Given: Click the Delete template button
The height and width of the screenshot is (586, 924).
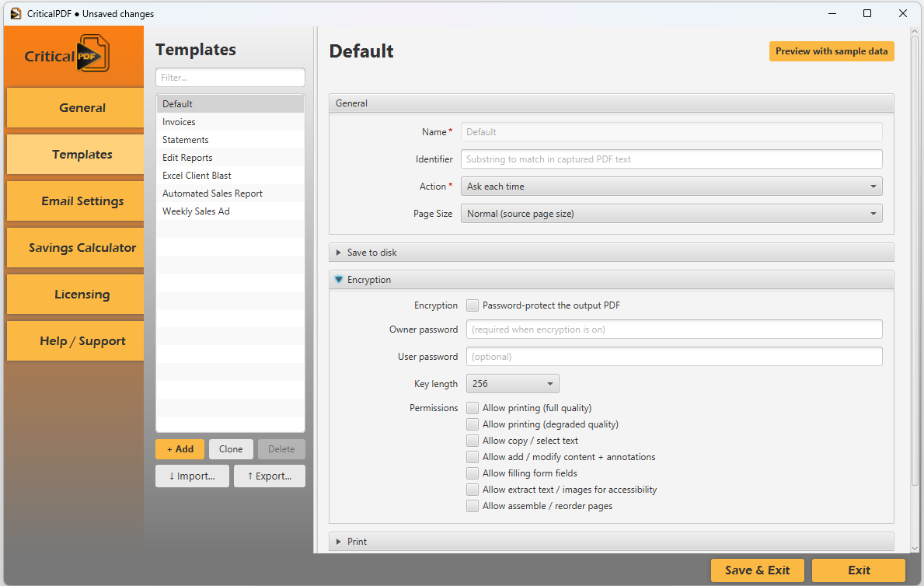Looking at the screenshot, I should [x=281, y=449].
